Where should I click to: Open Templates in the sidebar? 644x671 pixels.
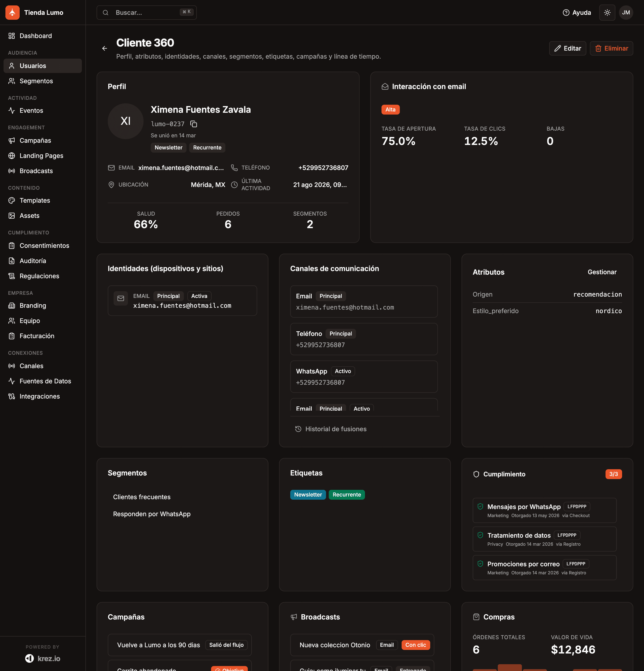[43, 201]
